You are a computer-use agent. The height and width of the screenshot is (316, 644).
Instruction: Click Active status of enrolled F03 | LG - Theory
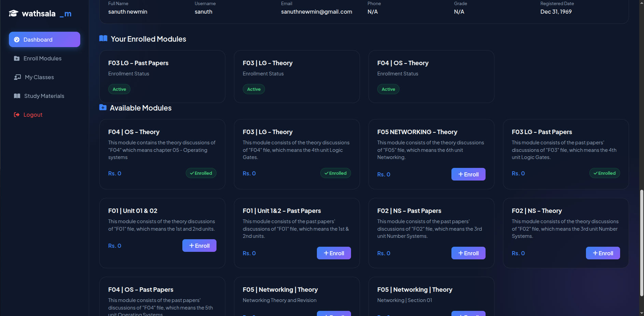coord(254,89)
